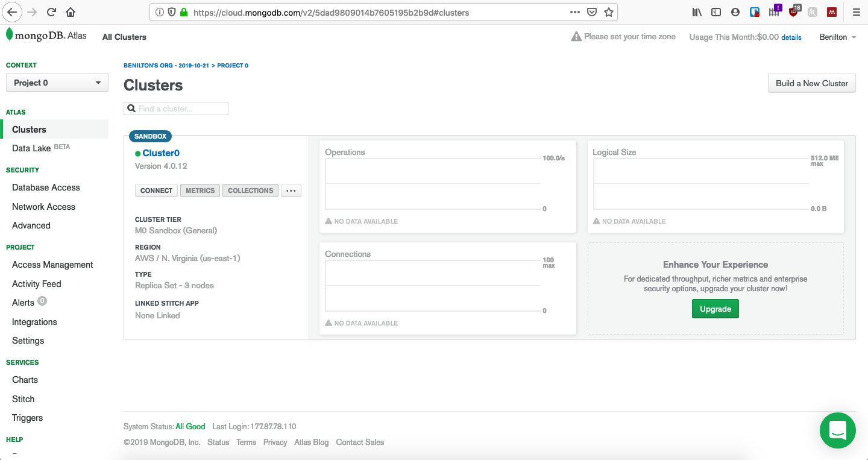Open Advanced security section
Viewport: 868px width, 460px height.
coord(31,225)
